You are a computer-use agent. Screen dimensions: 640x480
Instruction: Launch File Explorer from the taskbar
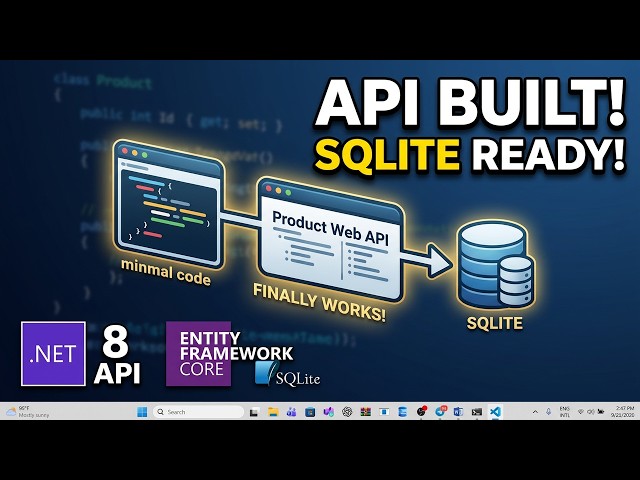click(273, 412)
